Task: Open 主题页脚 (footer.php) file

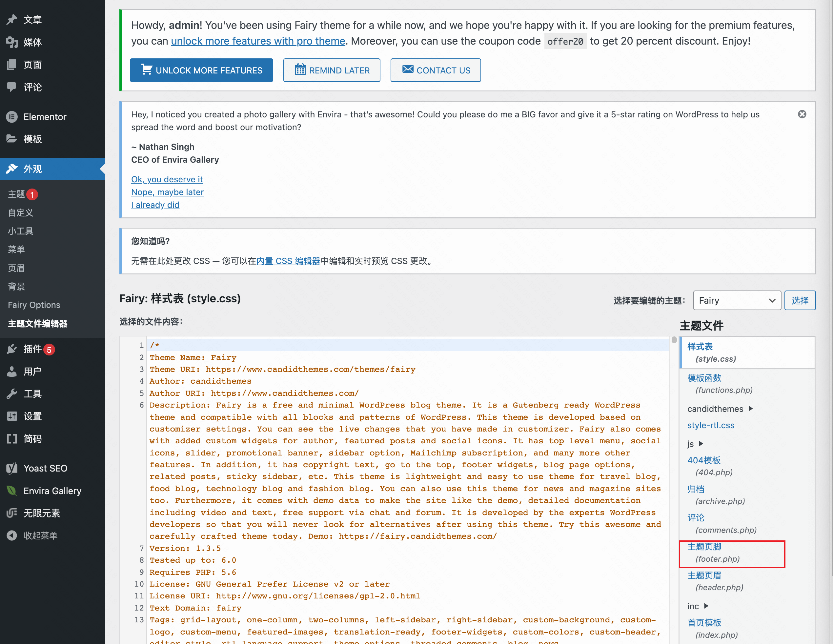Action: pos(713,553)
